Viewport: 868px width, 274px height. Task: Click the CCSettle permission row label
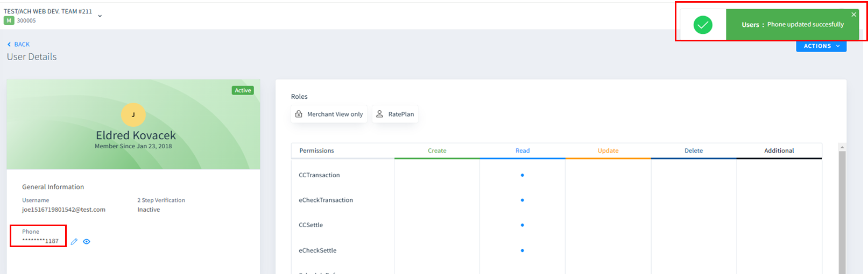[310, 225]
